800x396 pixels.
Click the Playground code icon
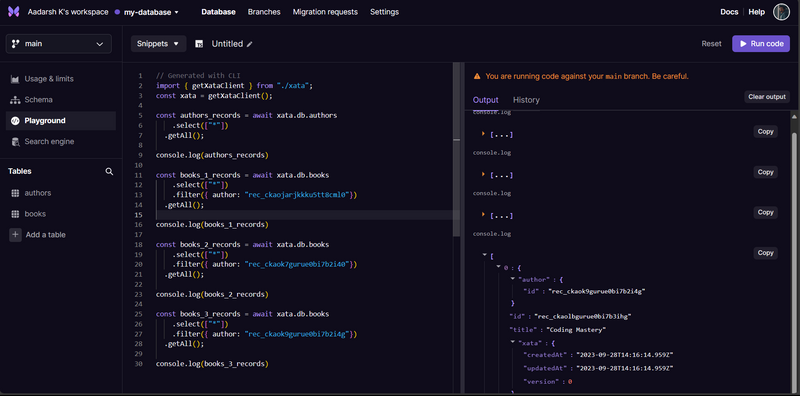click(x=15, y=121)
